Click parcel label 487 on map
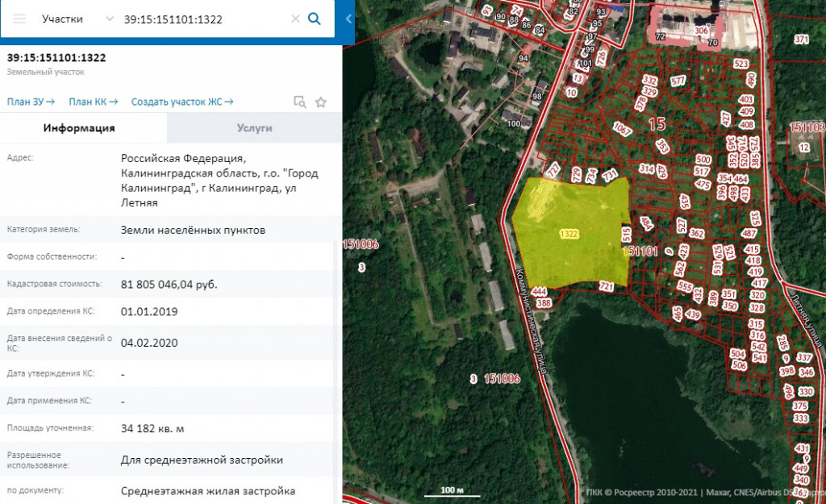Image resolution: width=826 pixels, height=504 pixels. click(x=749, y=233)
